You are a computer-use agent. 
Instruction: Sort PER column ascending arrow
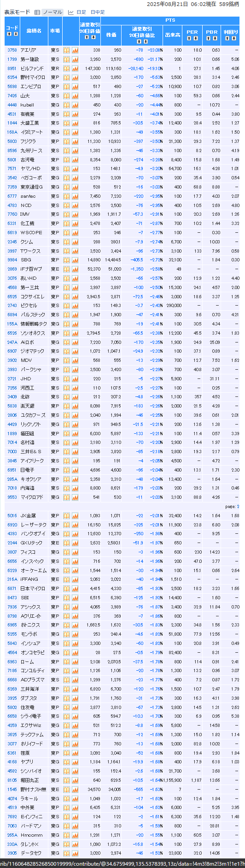[189, 38]
